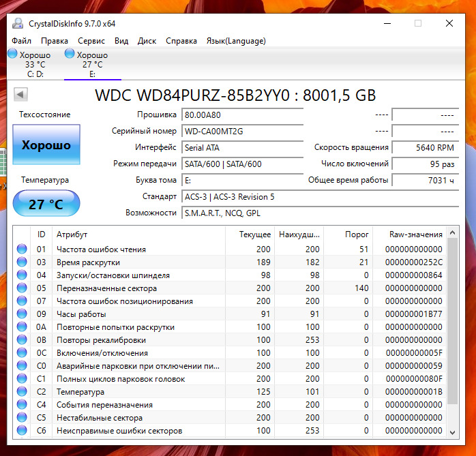Viewport: 476px width, 456px height.
Task: Click the Хорошо health status button
Action: point(46,145)
